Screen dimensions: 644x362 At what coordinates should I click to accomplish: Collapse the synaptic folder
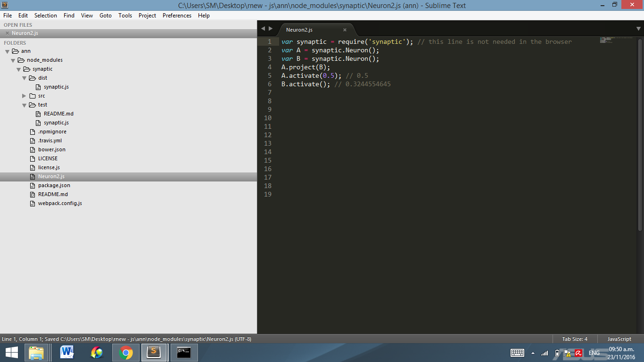click(x=18, y=69)
